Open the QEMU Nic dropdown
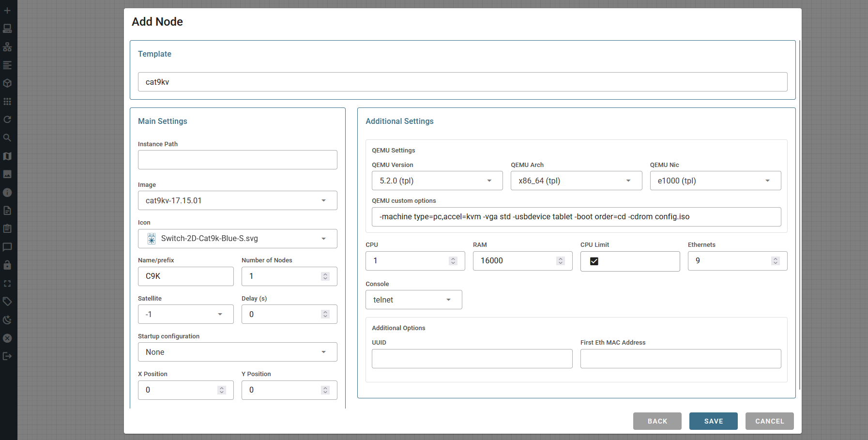868x440 pixels. click(x=716, y=181)
